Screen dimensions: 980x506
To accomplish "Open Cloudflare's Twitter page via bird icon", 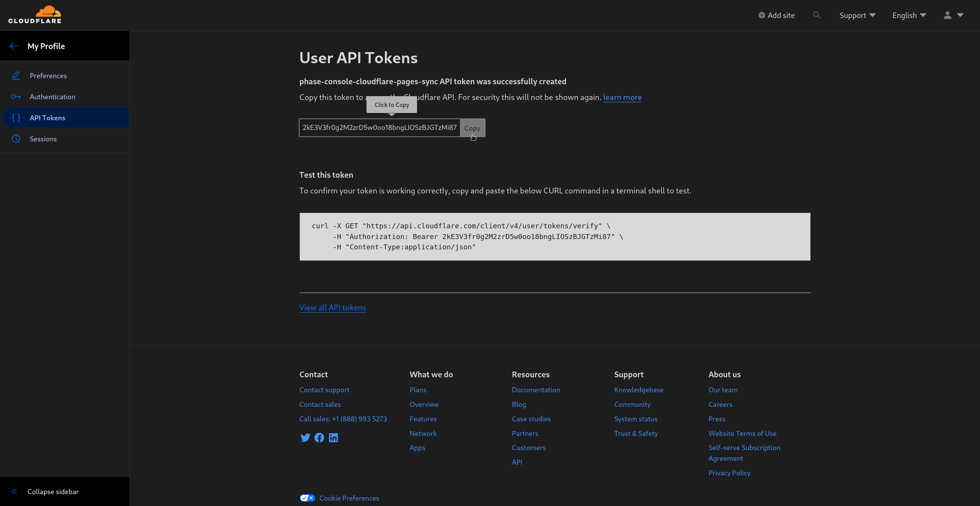I will click(305, 437).
